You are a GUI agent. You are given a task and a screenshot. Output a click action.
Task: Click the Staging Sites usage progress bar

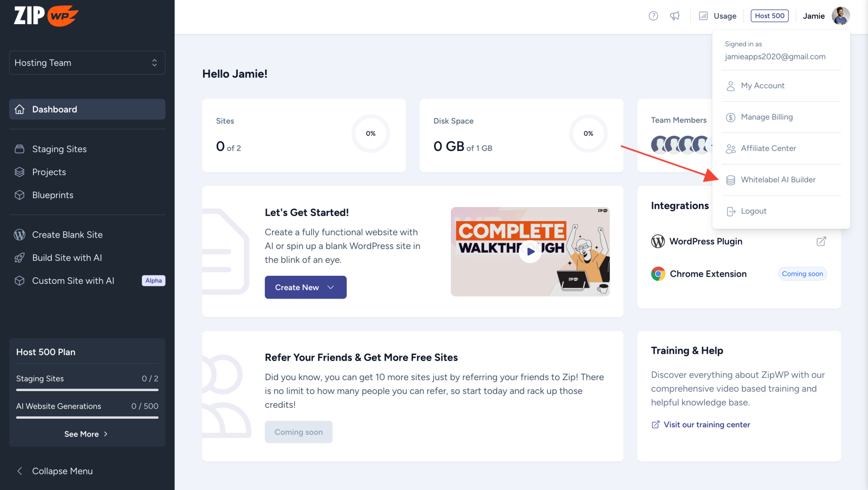(x=87, y=389)
